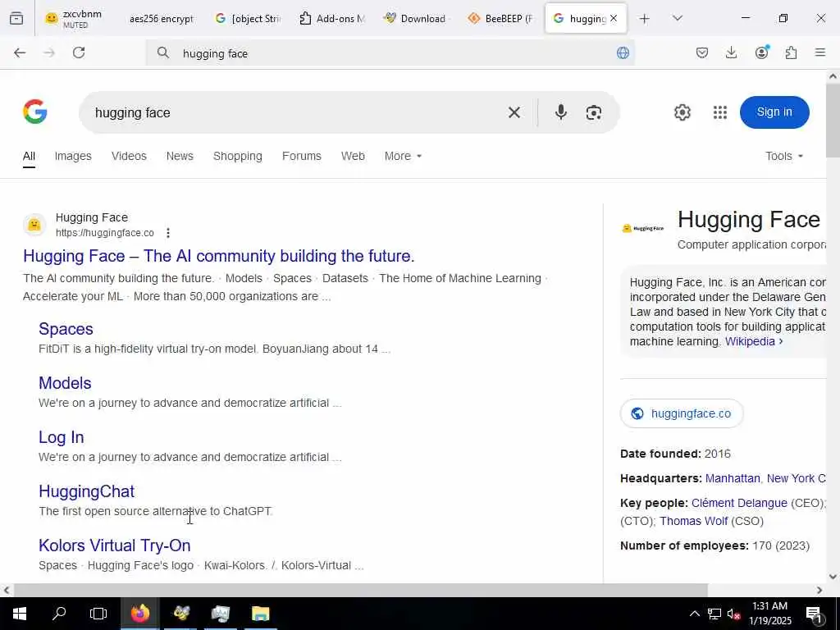
Task: Switch to the BeeBEEP tab
Action: pos(501,18)
